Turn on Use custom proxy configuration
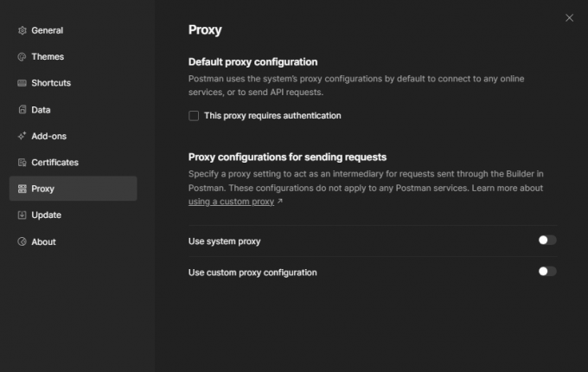This screenshot has width=588, height=372. (x=547, y=271)
